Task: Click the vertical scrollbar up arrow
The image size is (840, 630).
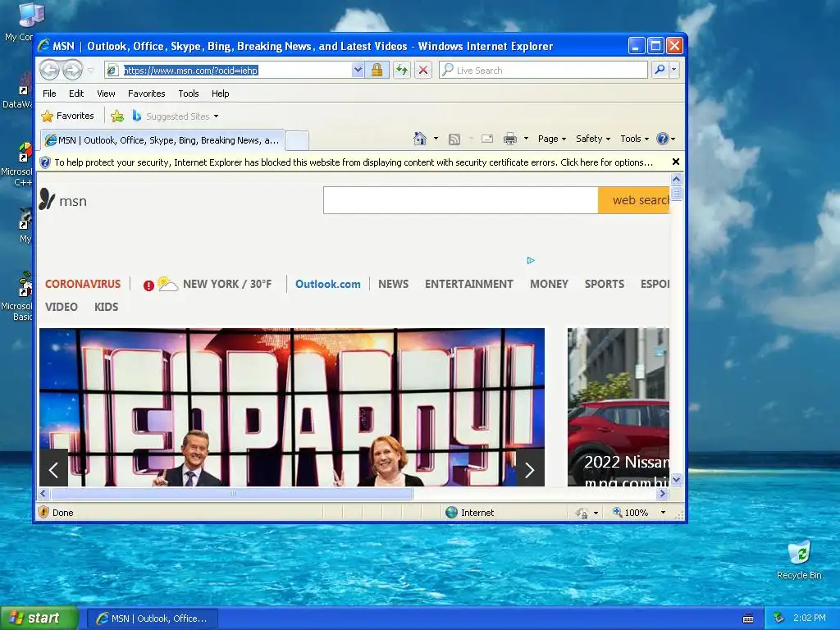Action: pos(676,179)
